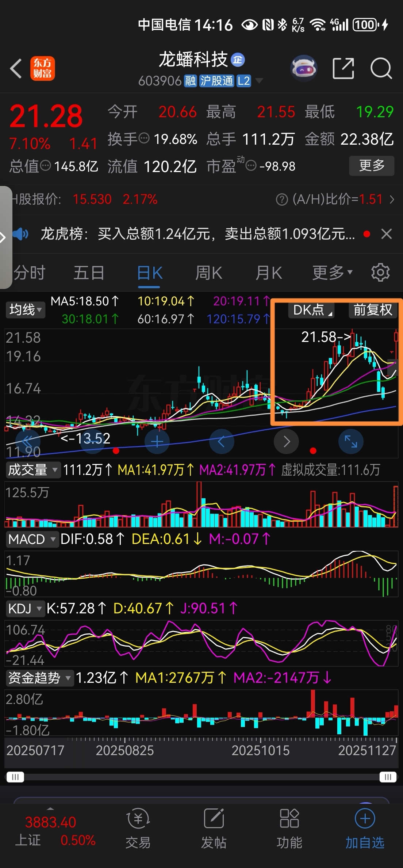Switch to 周K tab

(x=208, y=273)
